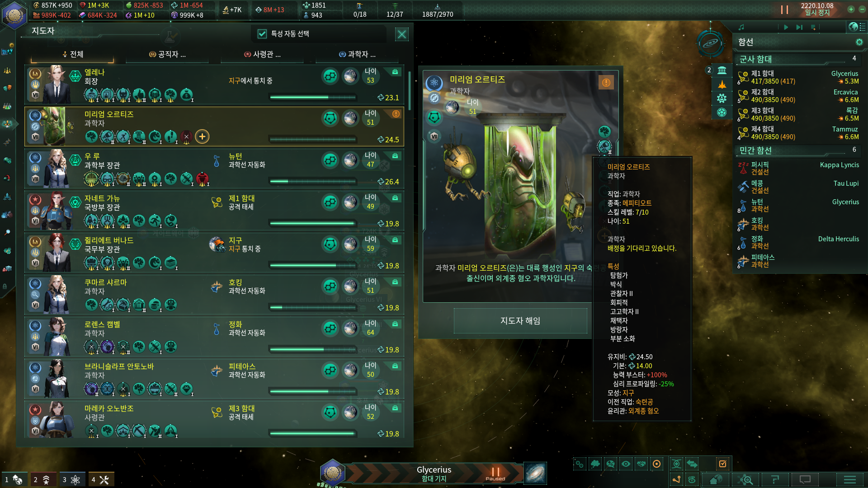Toggle 특성 자동 선택 checkbox

262,33
